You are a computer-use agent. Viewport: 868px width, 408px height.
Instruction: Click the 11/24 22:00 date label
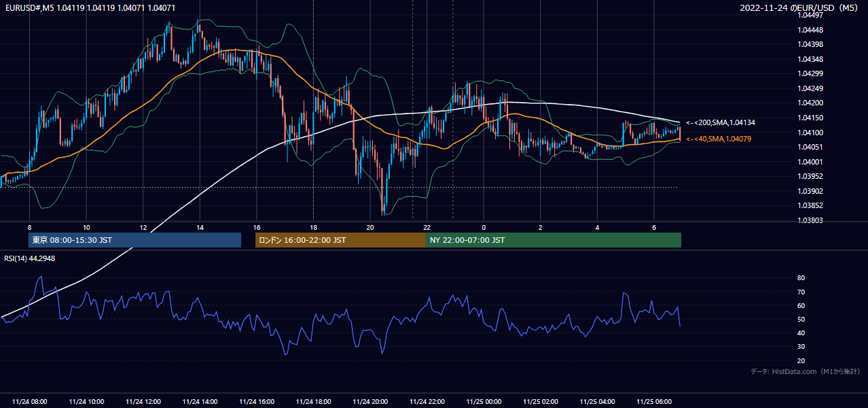point(427,402)
